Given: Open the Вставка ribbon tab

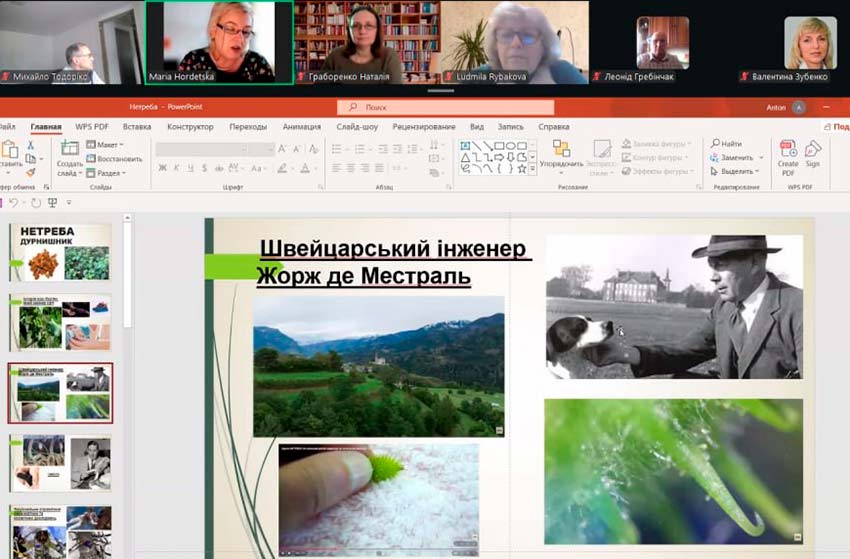Looking at the screenshot, I should [137, 127].
